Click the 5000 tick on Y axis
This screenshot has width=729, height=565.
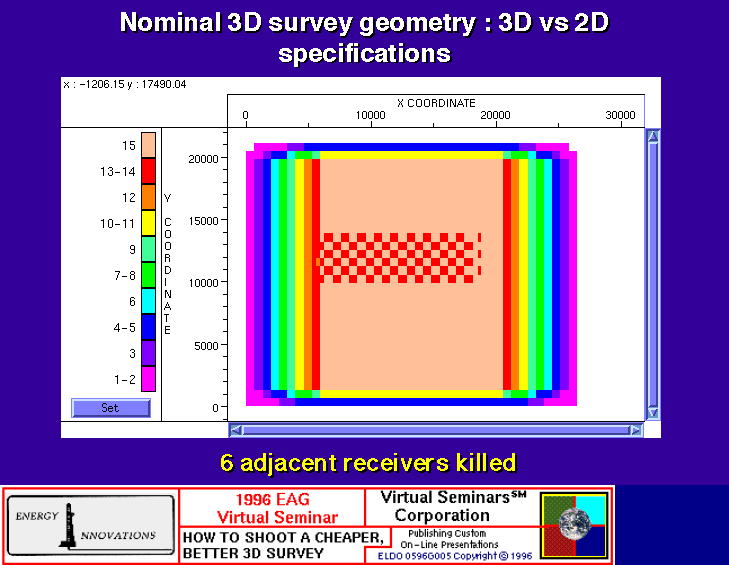coord(206,346)
